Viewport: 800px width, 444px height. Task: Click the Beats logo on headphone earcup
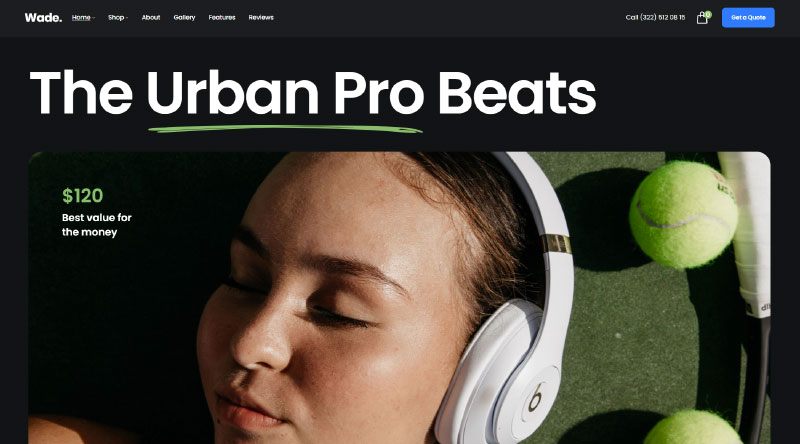point(536,398)
